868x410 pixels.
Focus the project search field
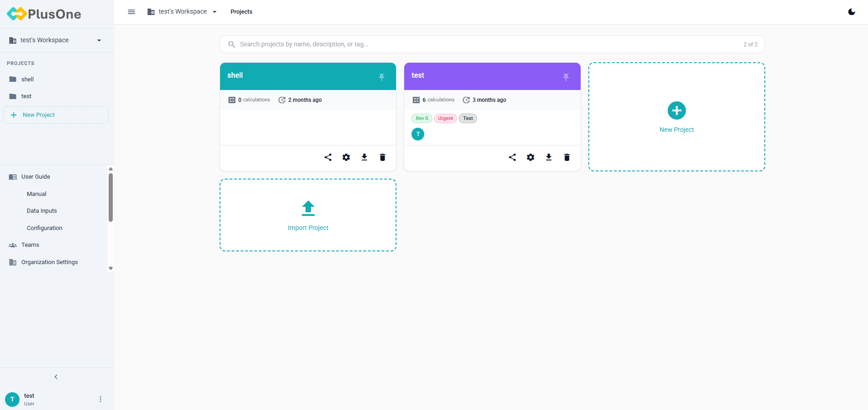tap(492, 44)
